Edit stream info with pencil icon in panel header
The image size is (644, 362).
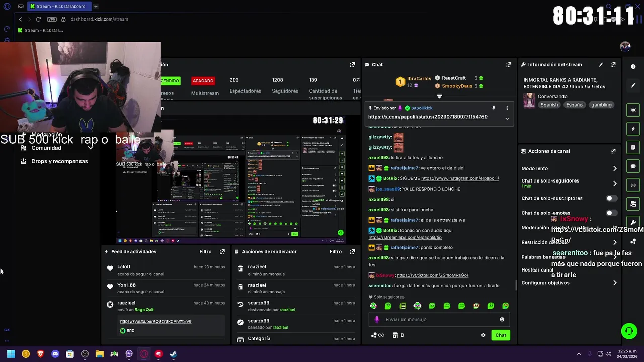tap(601, 65)
